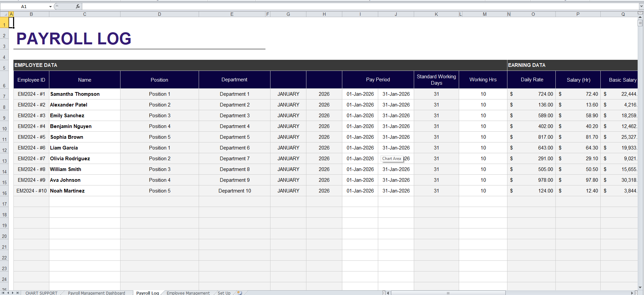Open the Employee Management sheet tab

click(x=188, y=293)
